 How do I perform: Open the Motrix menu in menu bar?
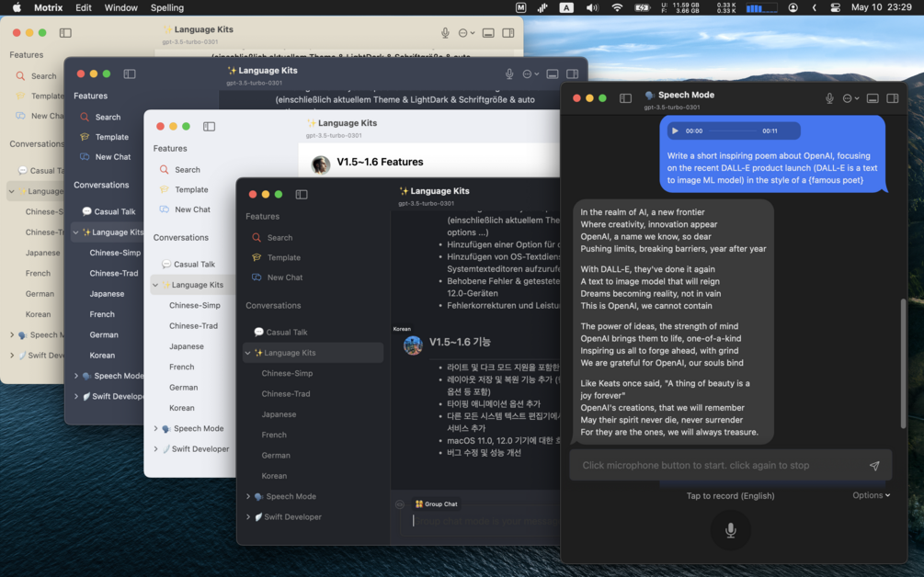coord(49,7)
